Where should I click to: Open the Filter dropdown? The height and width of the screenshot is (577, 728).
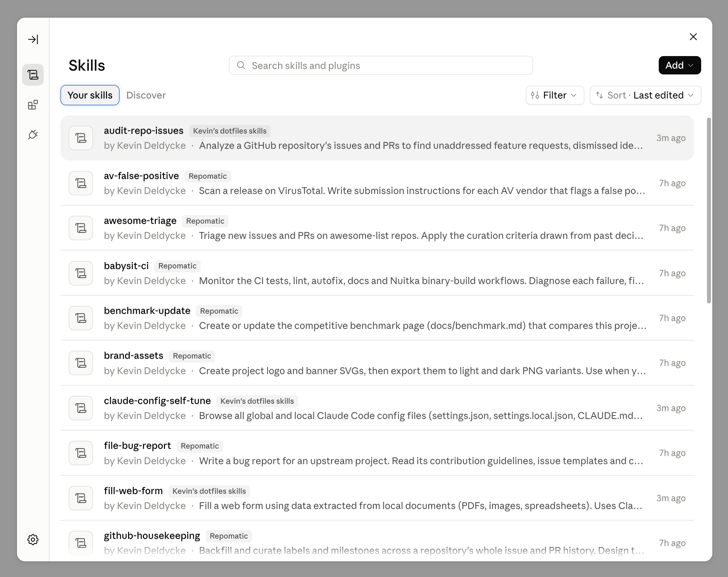pos(555,95)
